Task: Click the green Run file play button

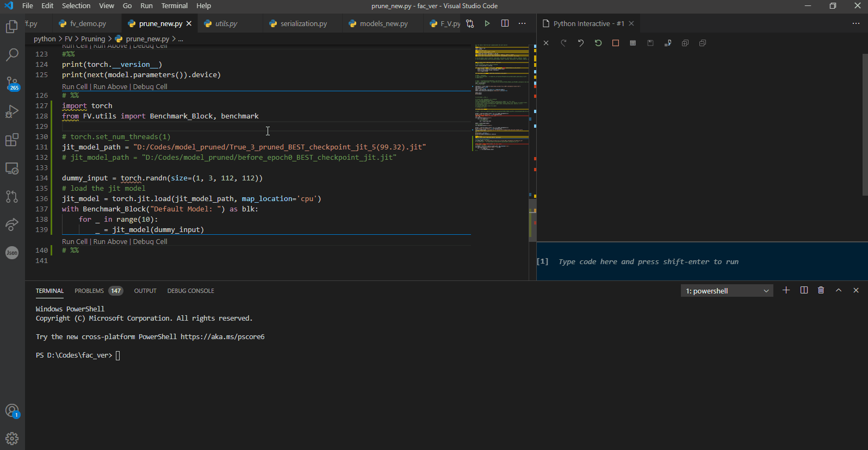Action: pyautogui.click(x=487, y=23)
